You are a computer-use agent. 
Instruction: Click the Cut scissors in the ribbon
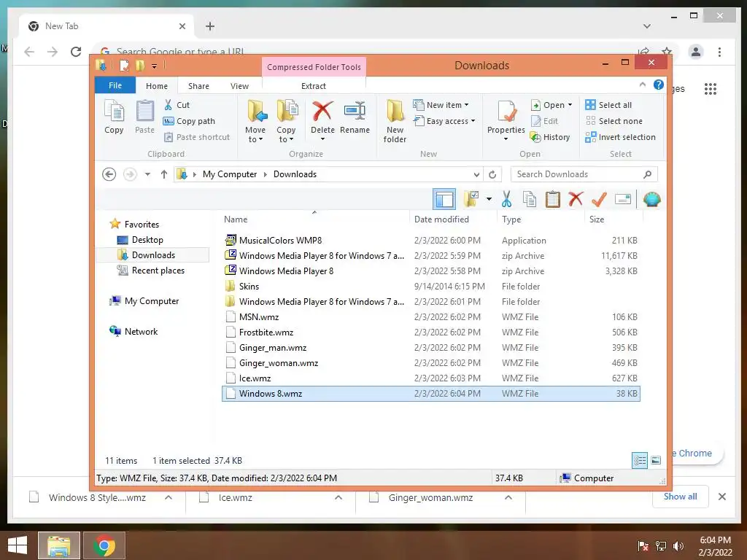click(169, 105)
